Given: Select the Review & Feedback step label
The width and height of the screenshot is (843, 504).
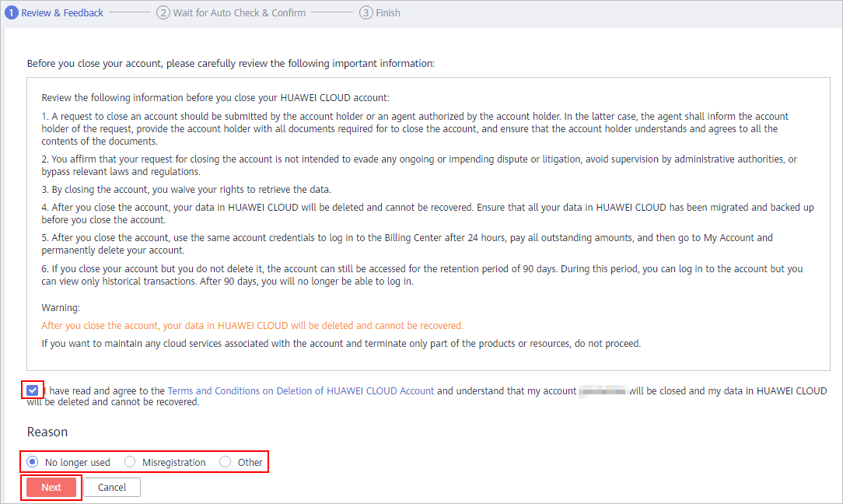Looking at the screenshot, I should (x=62, y=13).
